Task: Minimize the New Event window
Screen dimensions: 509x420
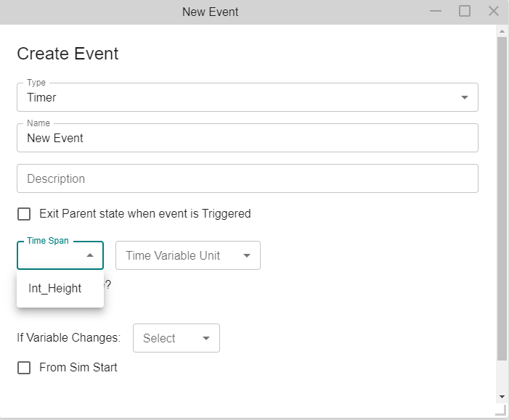Action: coord(436,12)
